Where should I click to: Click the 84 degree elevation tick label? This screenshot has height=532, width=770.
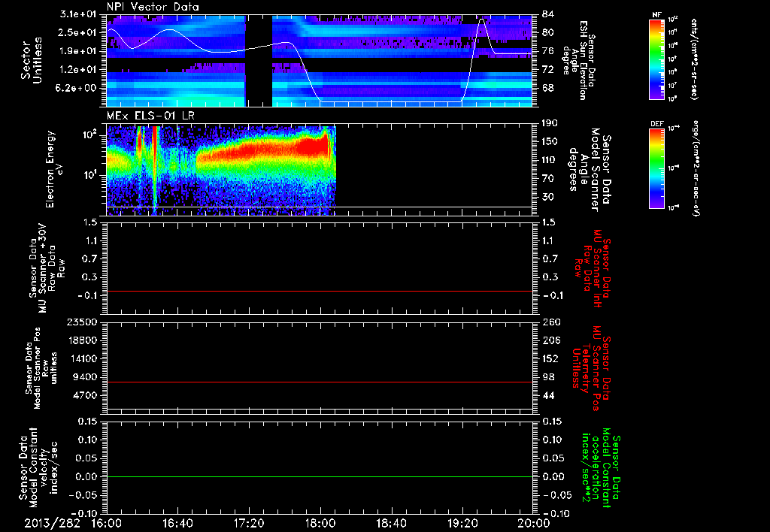point(548,14)
